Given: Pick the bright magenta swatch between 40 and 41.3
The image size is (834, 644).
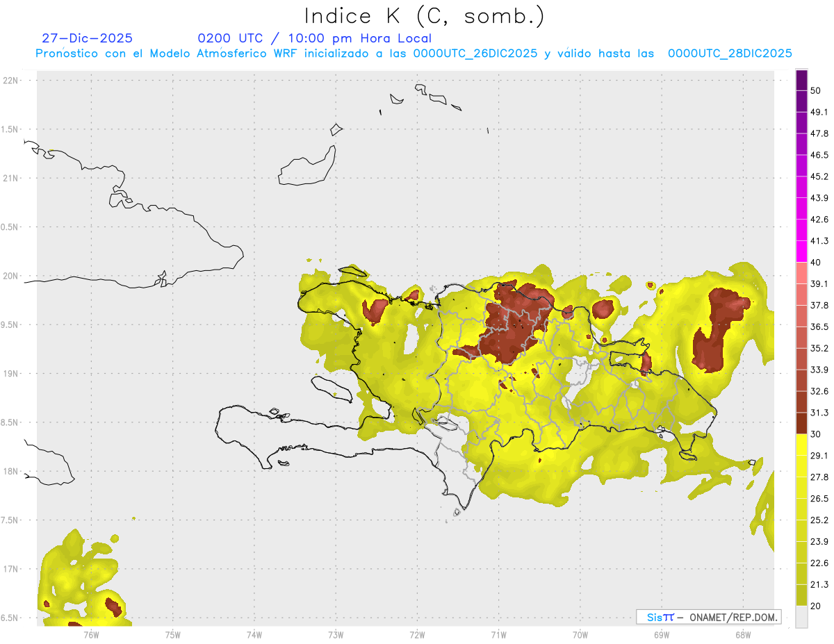Looking at the screenshot, I should [801, 252].
